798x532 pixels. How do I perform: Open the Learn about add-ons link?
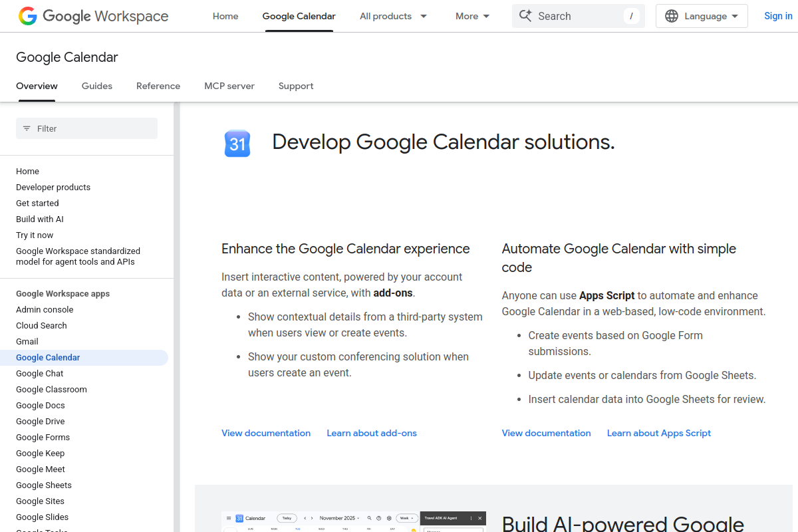(372, 433)
